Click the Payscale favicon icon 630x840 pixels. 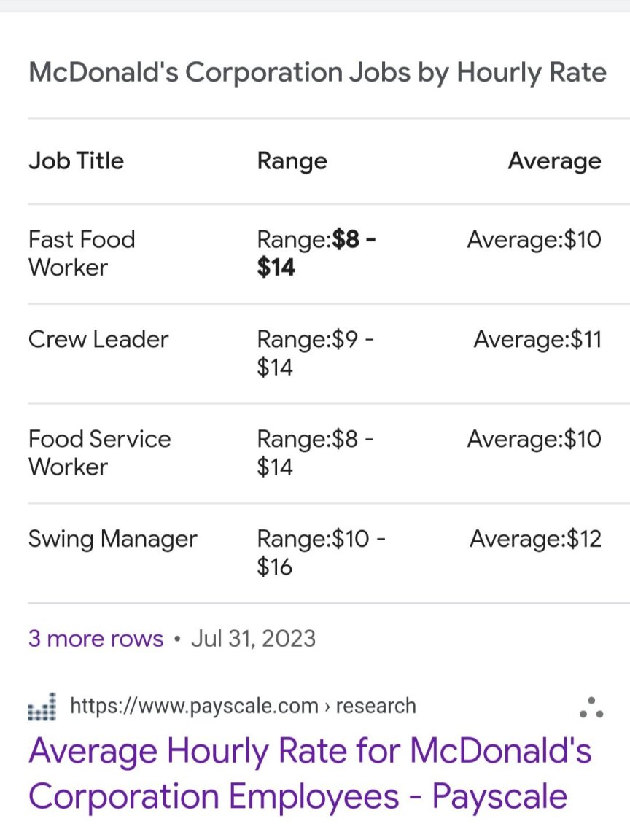coord(42,707)
